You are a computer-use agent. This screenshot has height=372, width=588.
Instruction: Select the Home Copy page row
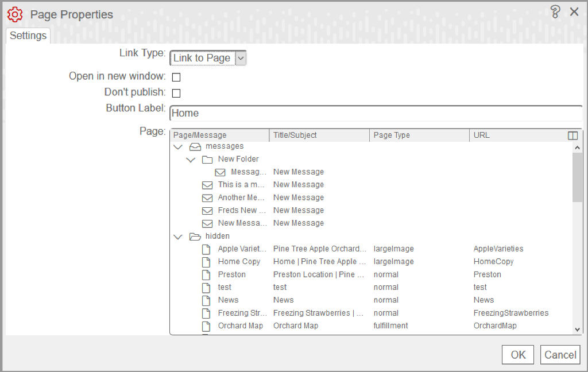(372, 262)
